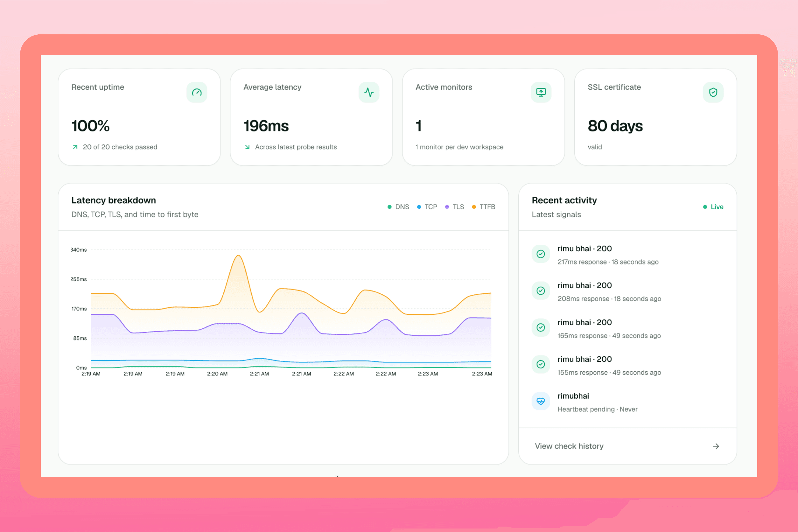Open the SSL certificate card
798x532 pixels.
[655, 117]
